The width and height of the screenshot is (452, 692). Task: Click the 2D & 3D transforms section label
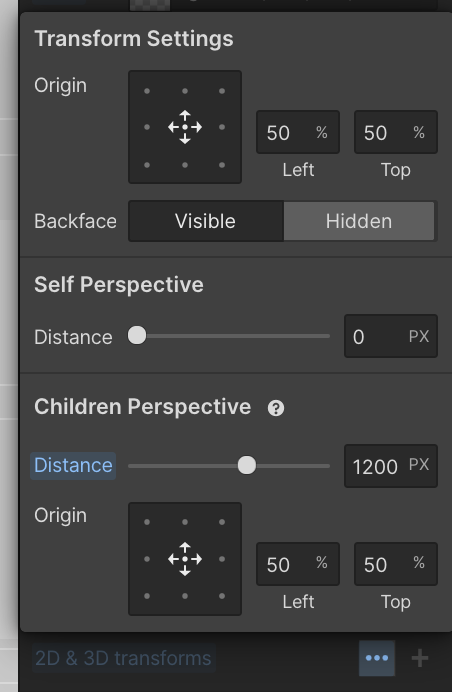point(123,658)
